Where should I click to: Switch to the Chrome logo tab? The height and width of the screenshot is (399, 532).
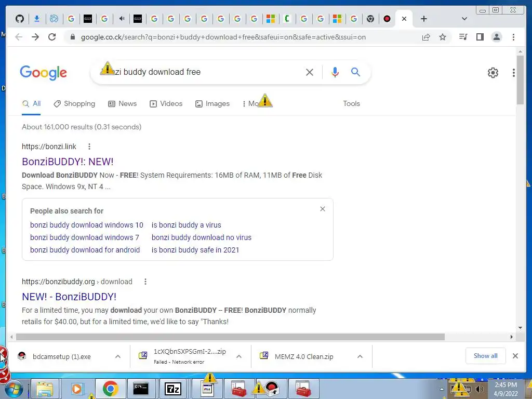pyautogui.click(x=370, y=19)
